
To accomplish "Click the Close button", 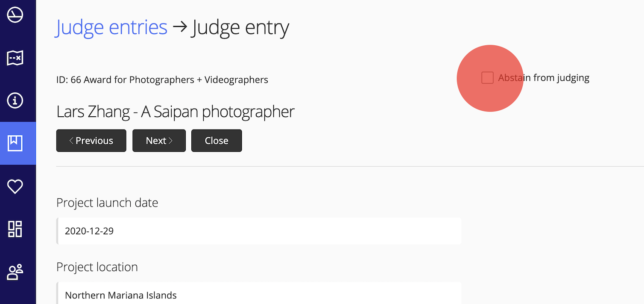I will point(216,140).
